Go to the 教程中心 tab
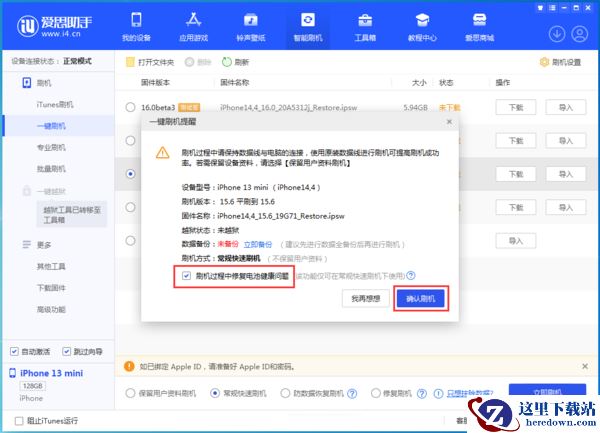 pyautogui.click(x=422, y=26)
